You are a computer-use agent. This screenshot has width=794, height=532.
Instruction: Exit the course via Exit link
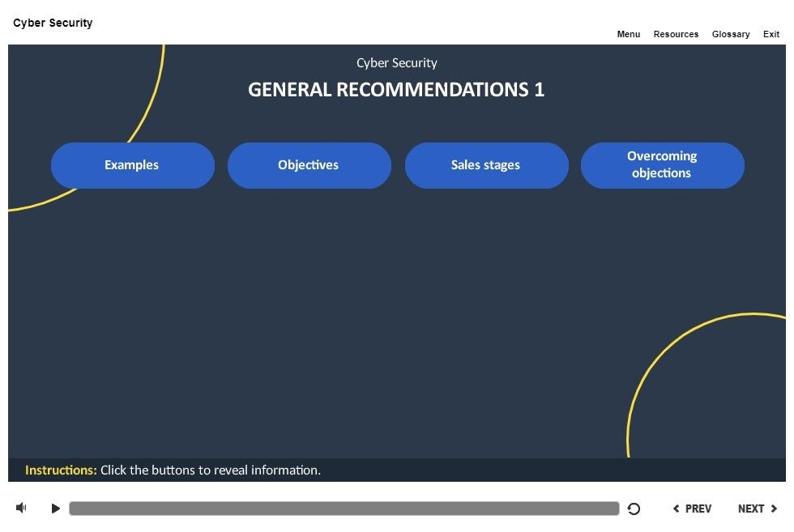click(771, 34)
